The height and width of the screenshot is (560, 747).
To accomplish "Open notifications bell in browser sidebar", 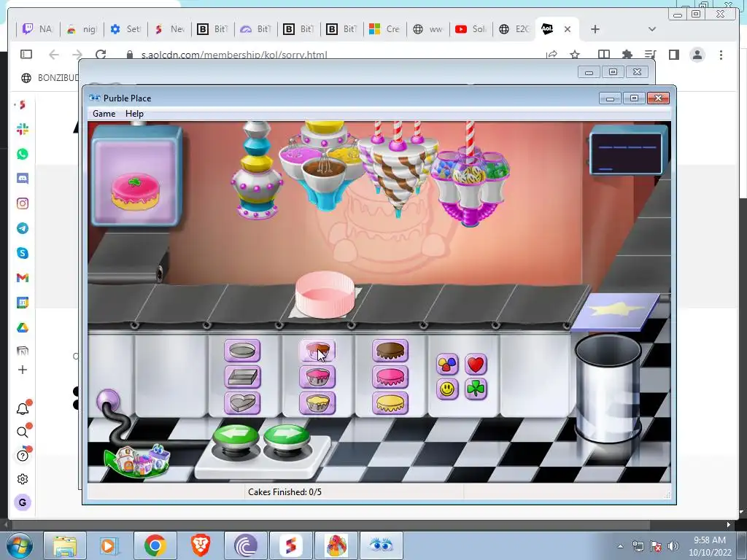I will (23, 408).
